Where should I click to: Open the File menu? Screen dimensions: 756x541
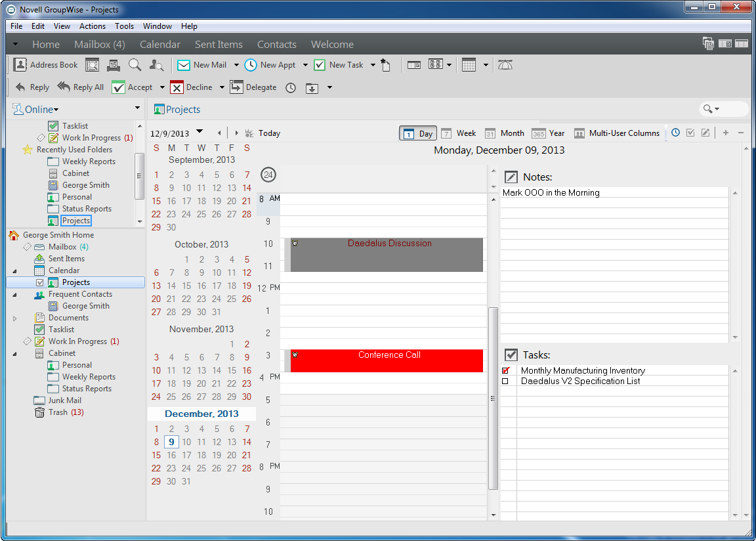pyautogui.click(x=16, y=26)
